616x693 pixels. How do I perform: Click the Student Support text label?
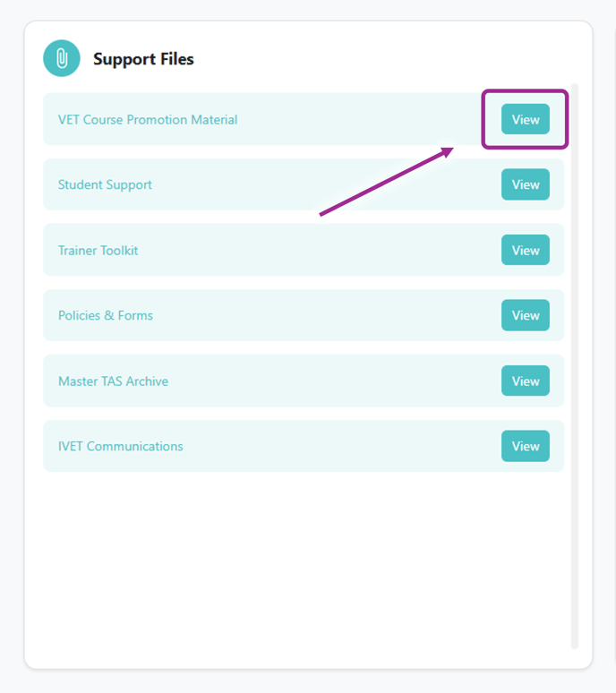[x=105, y=184]
